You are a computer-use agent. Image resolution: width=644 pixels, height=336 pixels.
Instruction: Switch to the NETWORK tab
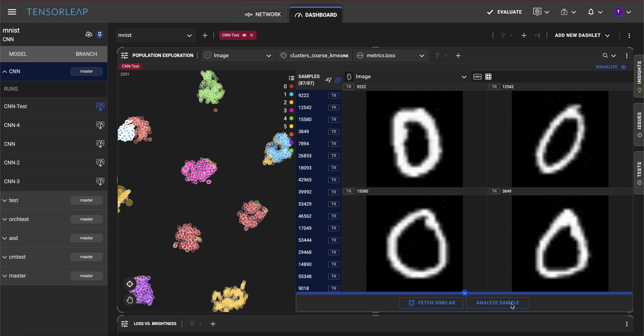point(263,15)
